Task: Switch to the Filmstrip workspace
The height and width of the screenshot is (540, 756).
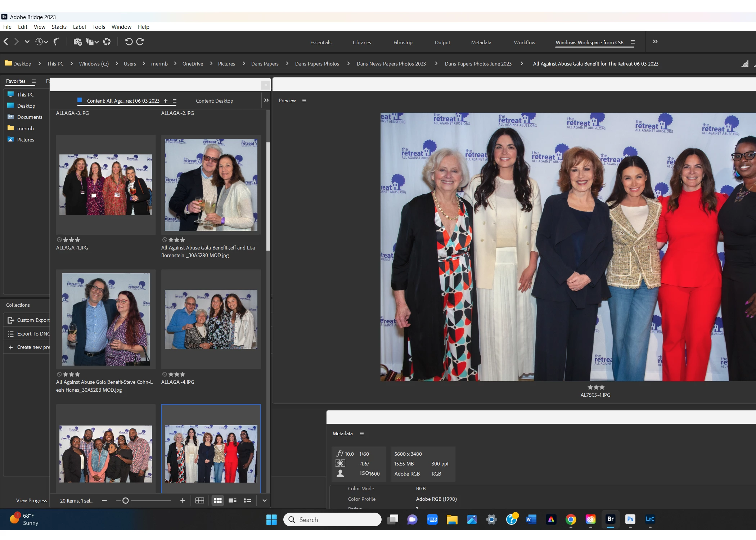Action: (x=402, y=42)
